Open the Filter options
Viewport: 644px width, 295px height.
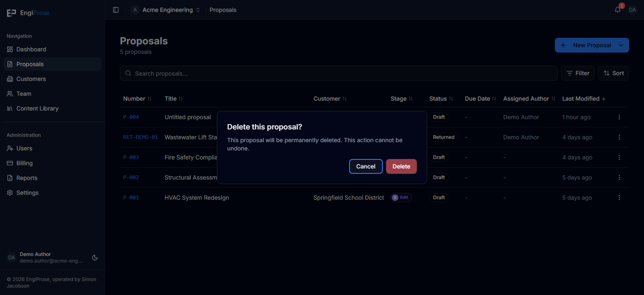[578, 73]
